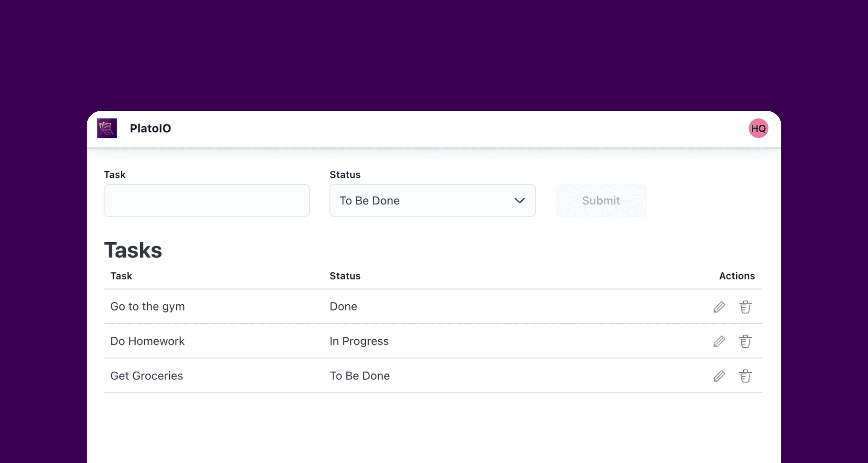Edit the 'Get Groceries' task
The image size is (868, 463).
[x=719, y=376]
